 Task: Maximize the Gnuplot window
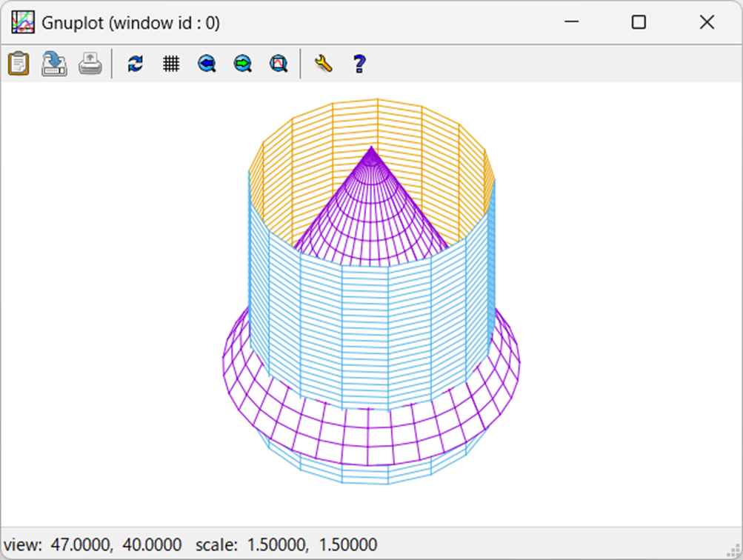point(639,23)
